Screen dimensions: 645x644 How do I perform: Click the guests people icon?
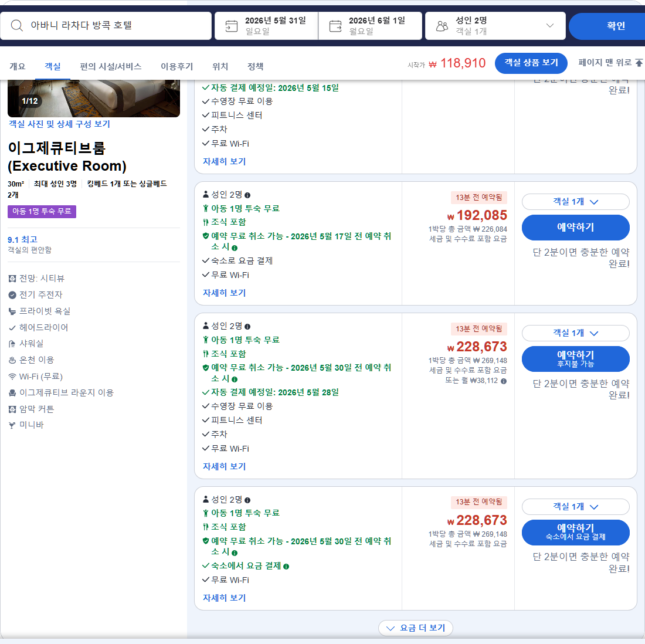coord(442,26)
